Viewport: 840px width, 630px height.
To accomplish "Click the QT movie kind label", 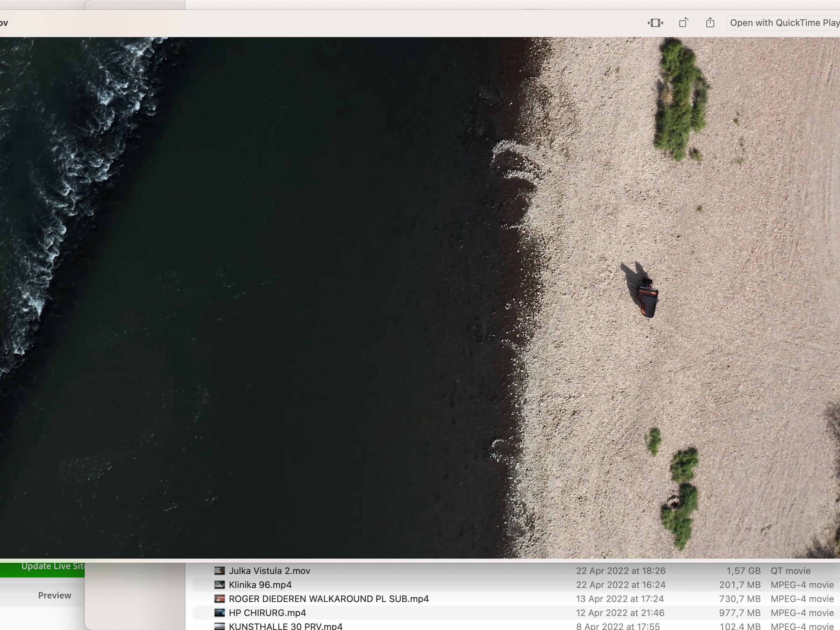I will click(790, 571).
